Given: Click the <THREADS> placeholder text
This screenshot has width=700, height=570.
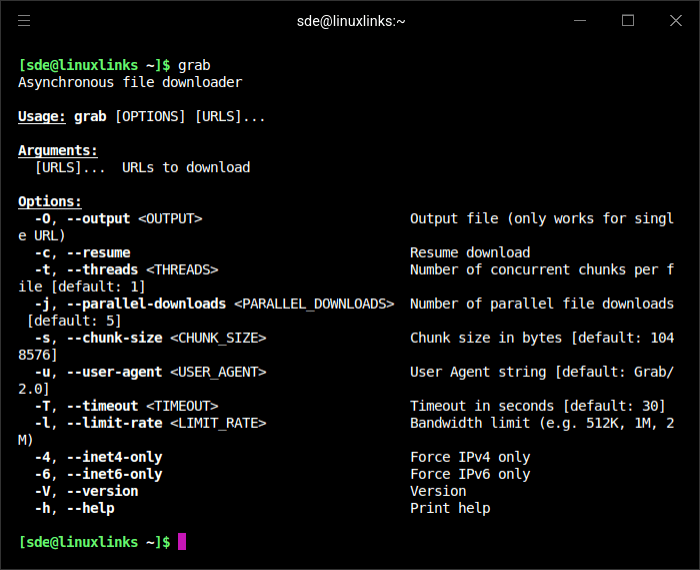Looking at the screenshot, I should tap(182, 269).
